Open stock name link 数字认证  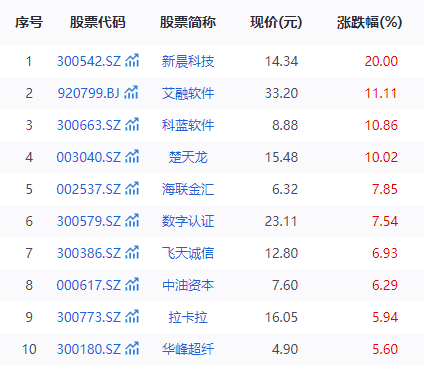(188, 221)
